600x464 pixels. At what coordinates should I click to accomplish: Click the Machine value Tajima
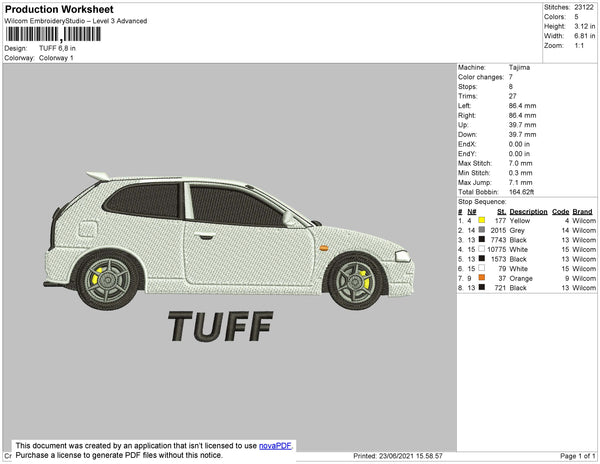(519, 68)
